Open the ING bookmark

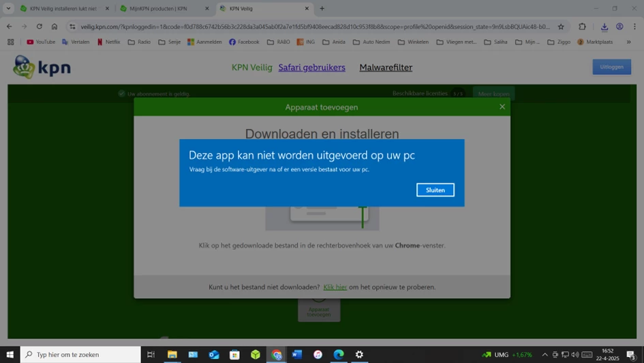click(x=305, y=42)
